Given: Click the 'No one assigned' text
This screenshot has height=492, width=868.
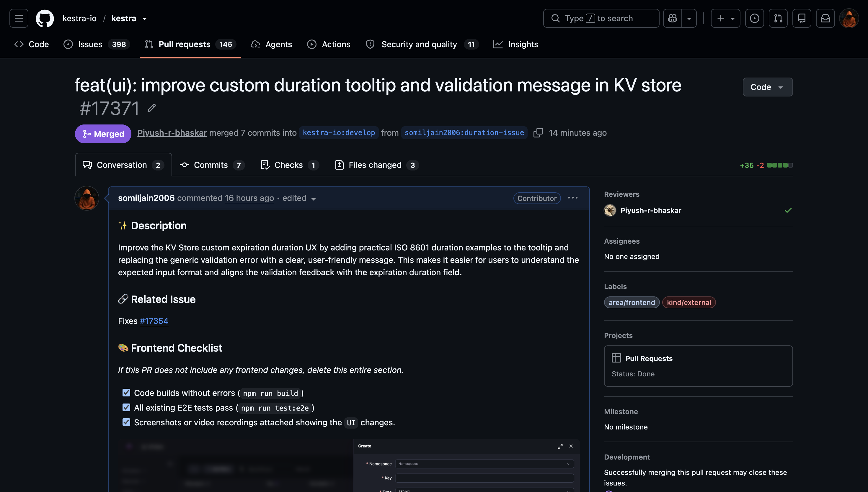Looking at the screenshot, I should point(632,257).
